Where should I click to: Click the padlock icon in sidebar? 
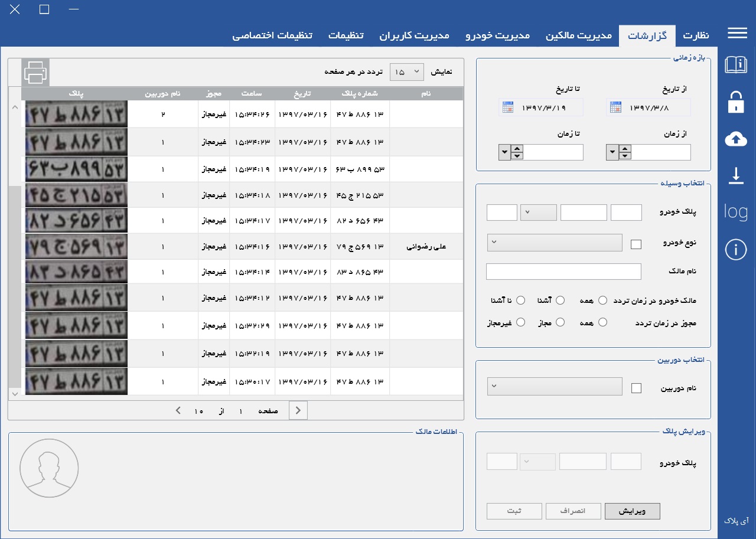(x=736, y=102)
